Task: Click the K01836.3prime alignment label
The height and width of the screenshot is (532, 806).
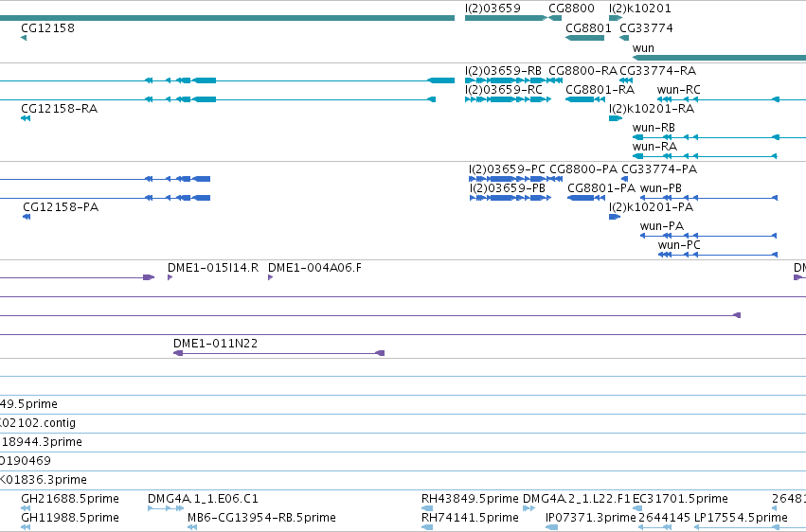Action: tap(44, 480)
